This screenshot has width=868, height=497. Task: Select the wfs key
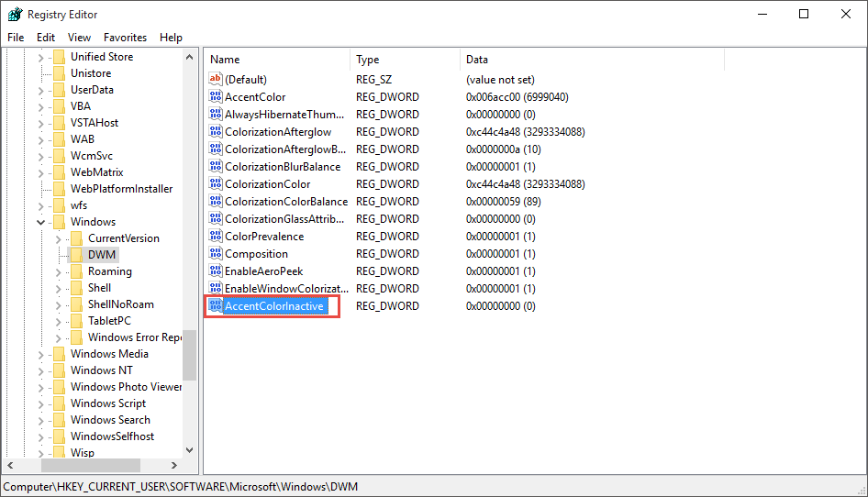(79, 205)
